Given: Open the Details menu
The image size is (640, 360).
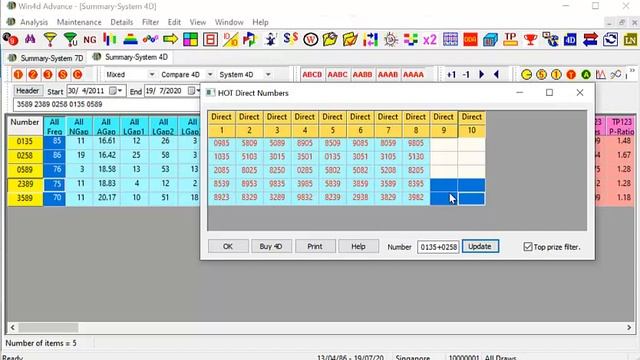Looking at the screenshot, I should point(122,22).
